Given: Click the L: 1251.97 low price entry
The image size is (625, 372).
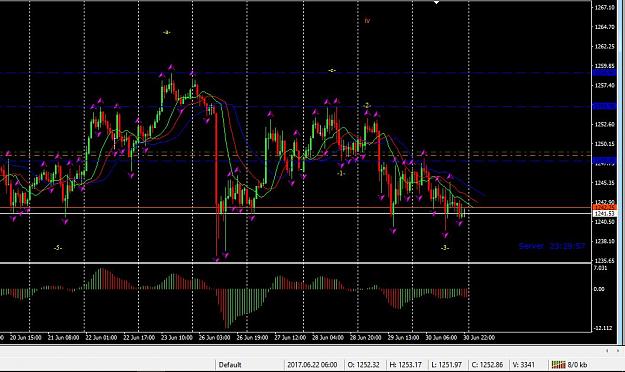Looking at the screenshot, I should [447, 364].
